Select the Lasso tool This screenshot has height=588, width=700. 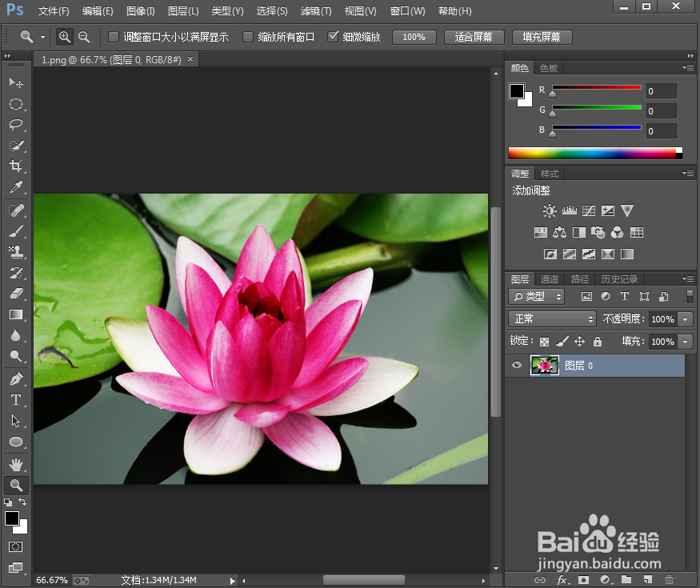point(16,125)
